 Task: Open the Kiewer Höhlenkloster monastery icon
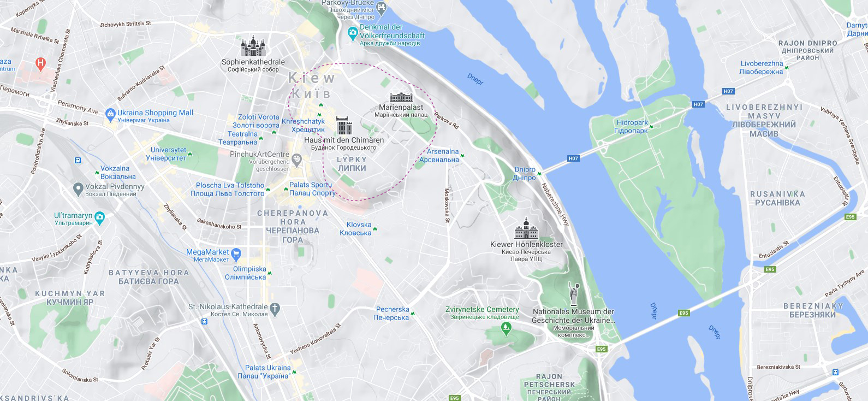coord(526,228)
